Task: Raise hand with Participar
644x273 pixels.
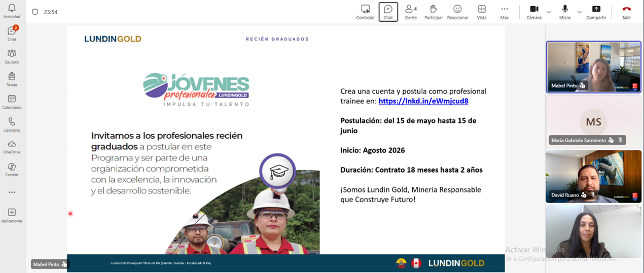Action: point(434,12)
